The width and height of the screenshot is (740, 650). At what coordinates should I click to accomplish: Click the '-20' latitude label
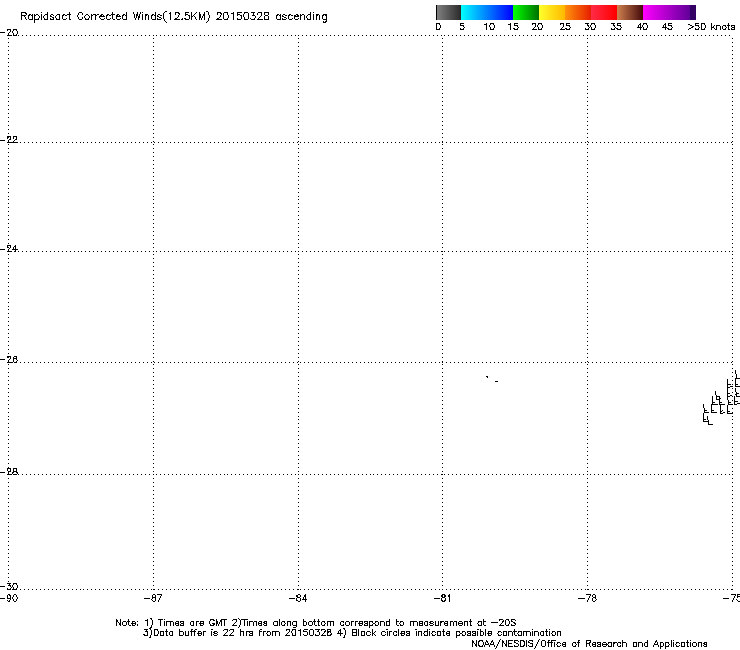[x=9, y=33]
